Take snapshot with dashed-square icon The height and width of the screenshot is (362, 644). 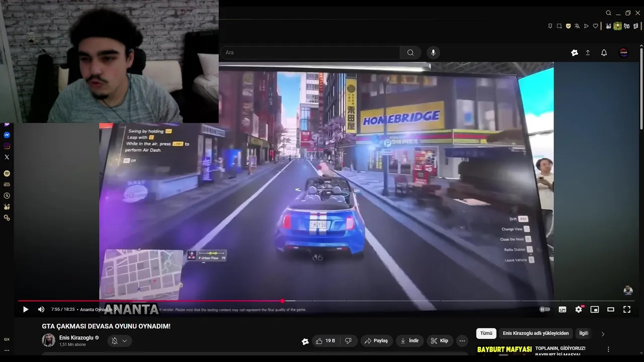point(559,26)
